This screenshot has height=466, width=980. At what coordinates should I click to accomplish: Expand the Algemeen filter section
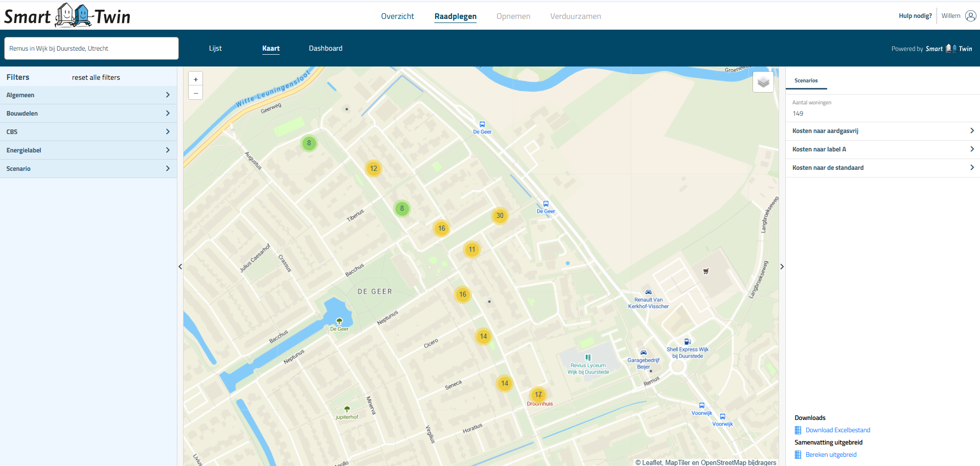coord(88,95)
